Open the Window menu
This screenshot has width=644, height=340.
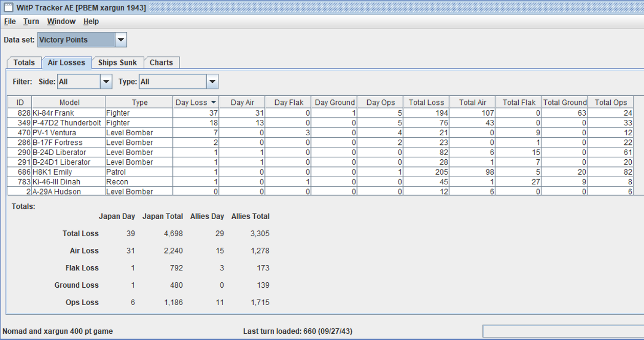tap(61, 22)
